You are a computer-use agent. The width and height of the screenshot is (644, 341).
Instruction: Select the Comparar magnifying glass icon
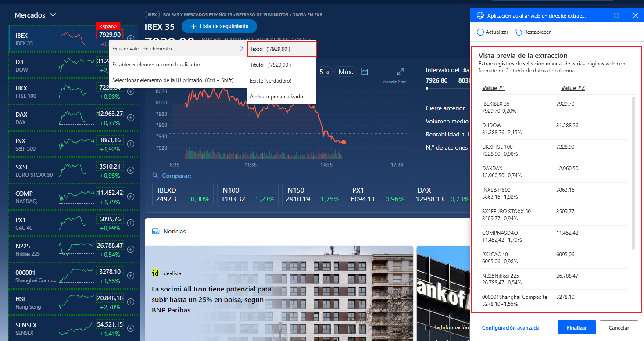pos(155,175)
